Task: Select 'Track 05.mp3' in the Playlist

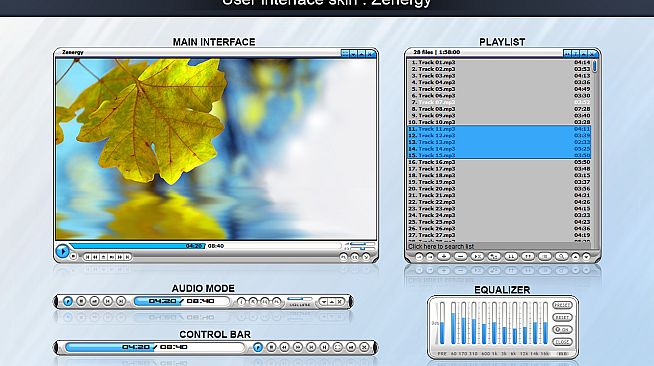Action: coord(499,89)
